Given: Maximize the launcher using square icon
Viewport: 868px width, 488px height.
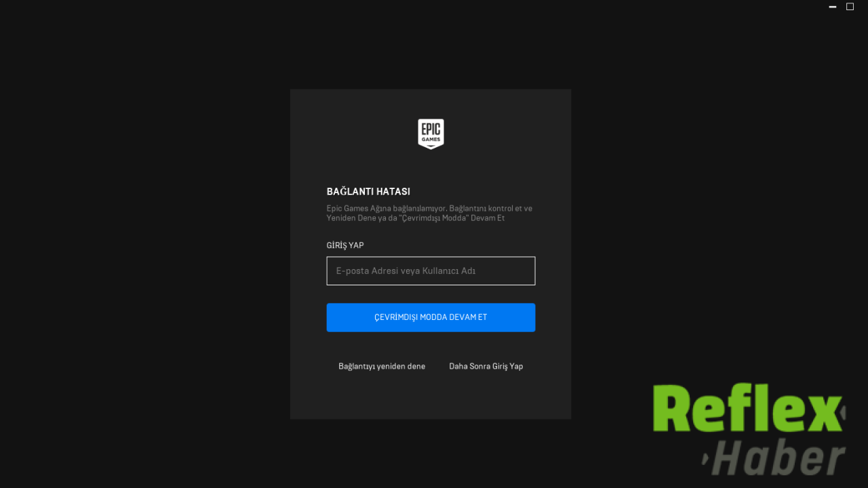Looking at the screenshot, I should pyautogui.click(x=850, y=7).
